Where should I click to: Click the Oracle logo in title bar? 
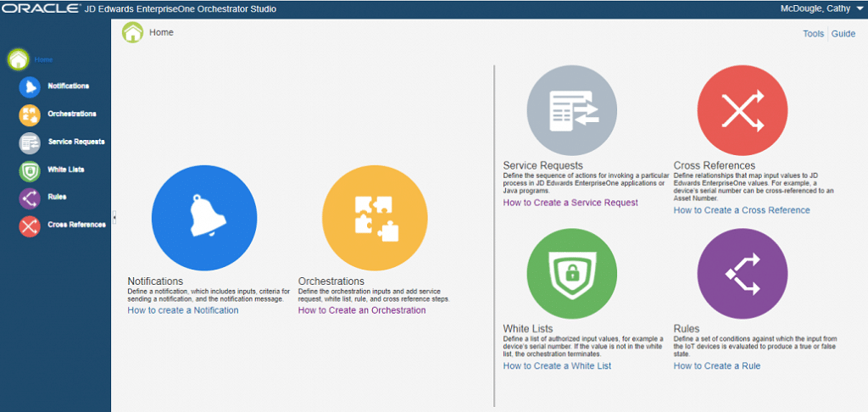pos(41,8)
